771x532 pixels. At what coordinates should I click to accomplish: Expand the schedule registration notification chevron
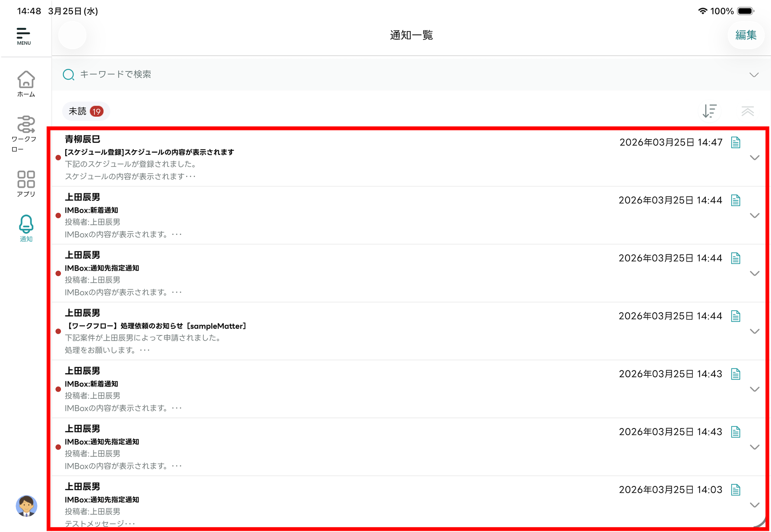[754, 158]
